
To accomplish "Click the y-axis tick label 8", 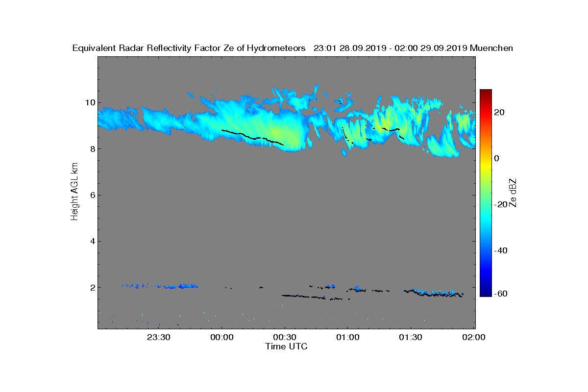I will (x=92, y=149).
